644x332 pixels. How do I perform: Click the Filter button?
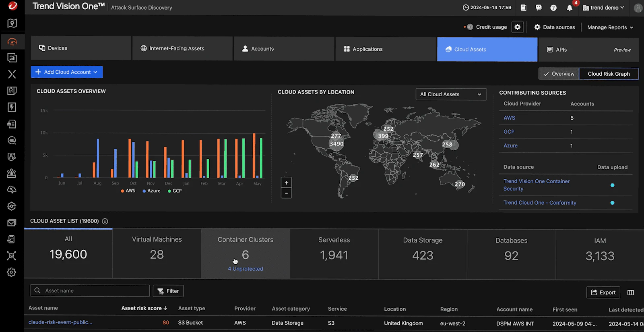tap(168, 291)
